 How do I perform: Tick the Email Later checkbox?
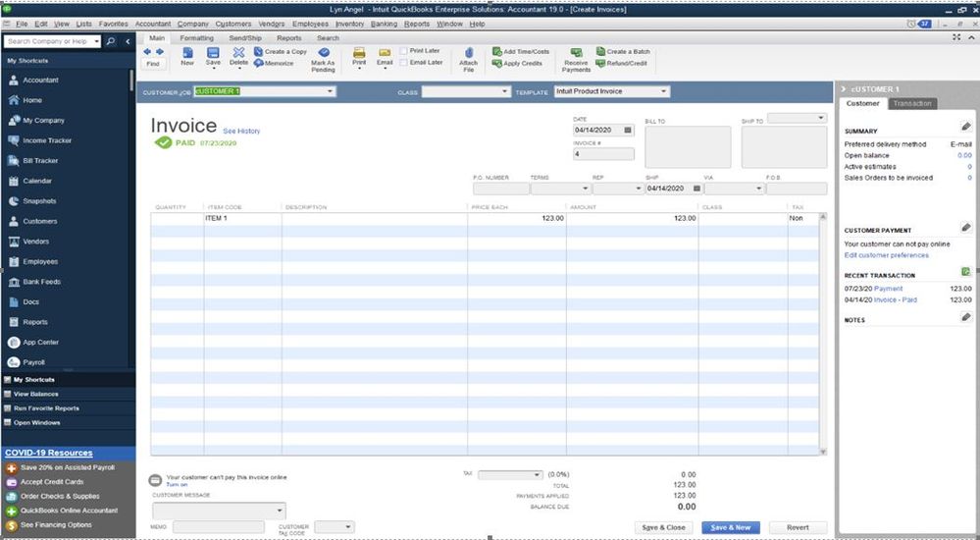[404, 63]
